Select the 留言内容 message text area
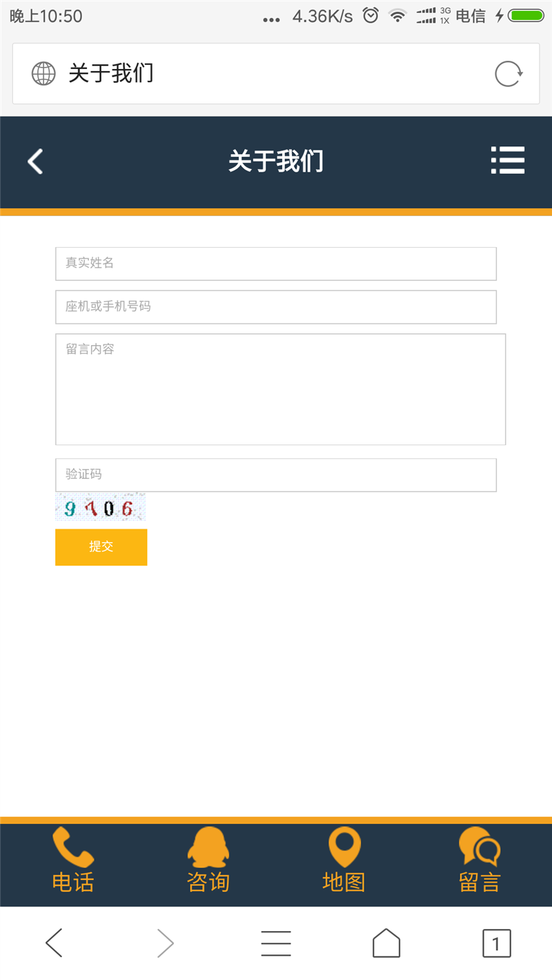The image size is (552, 980). tap(280, 389)
